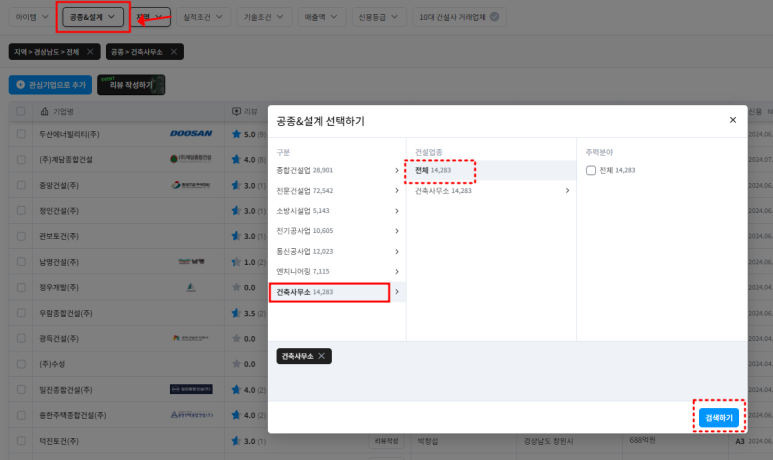This screenshot has height=460, width=773.
Task: Expand chevron beside 건설업종 건축사무소
Action: [567, 190]
